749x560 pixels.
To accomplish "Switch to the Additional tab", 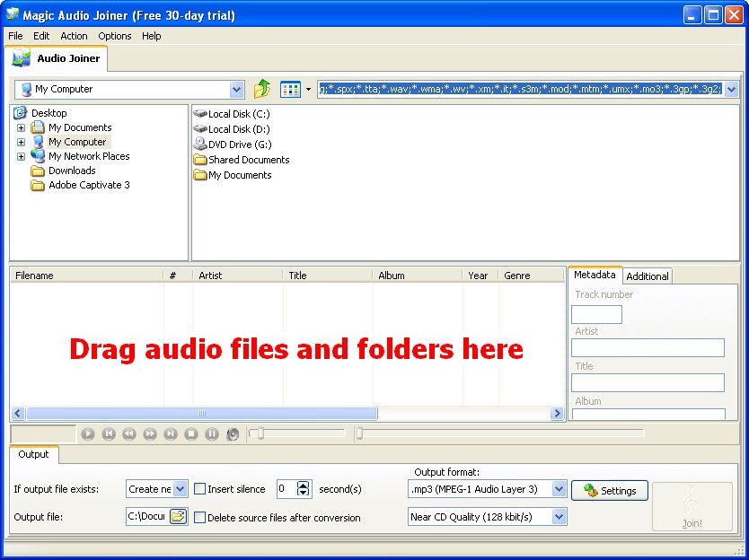I will point(648,276).
